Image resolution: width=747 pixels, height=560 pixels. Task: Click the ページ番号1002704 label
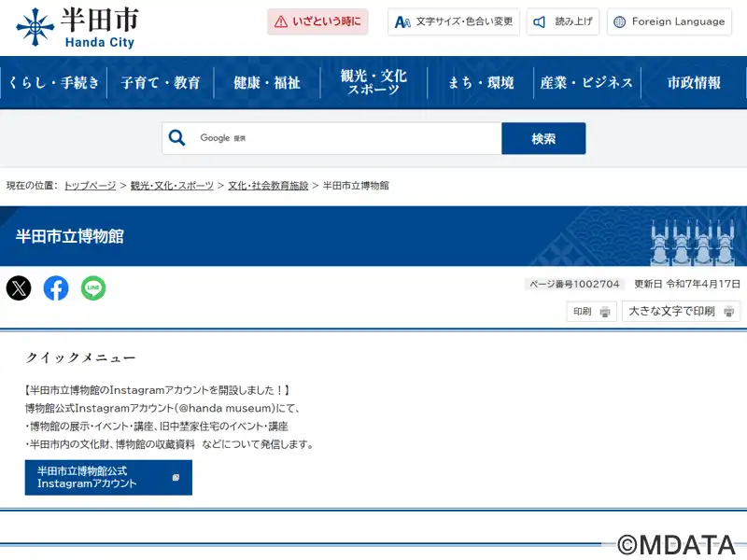(x=574, y=285)
